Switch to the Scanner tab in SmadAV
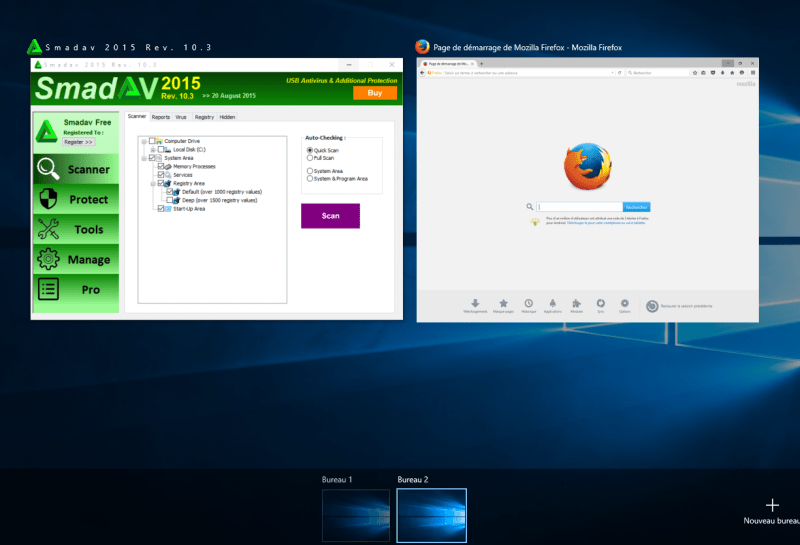The height and width of the screenshot is (545, 800). click(x=137, y=116)
